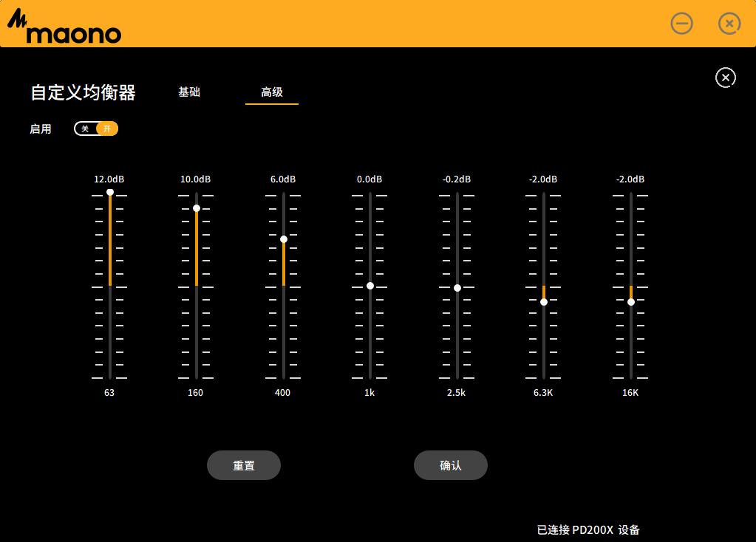This screenshot has width=756, height=542.
Task: Close the Maono application window
Action: point(729,24)
